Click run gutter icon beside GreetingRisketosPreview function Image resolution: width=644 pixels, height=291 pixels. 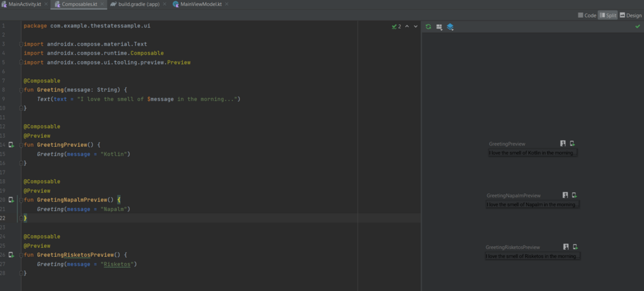tap(11, 255)
